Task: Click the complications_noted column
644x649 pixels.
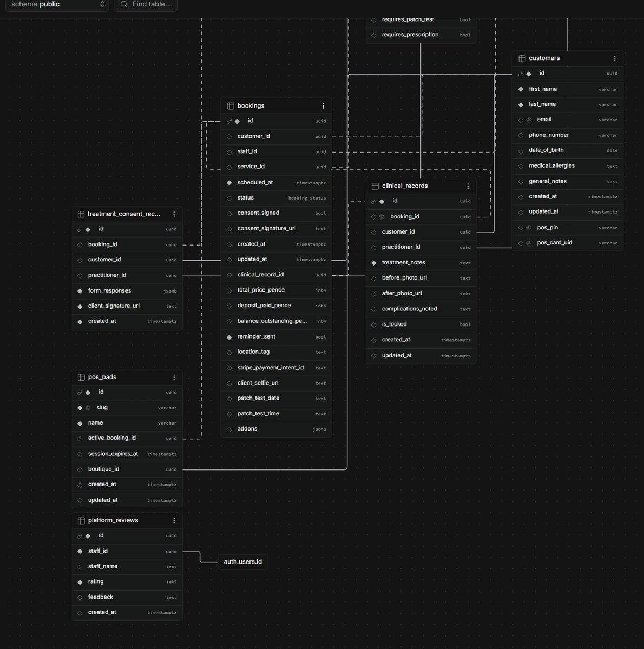Action: 420,309
